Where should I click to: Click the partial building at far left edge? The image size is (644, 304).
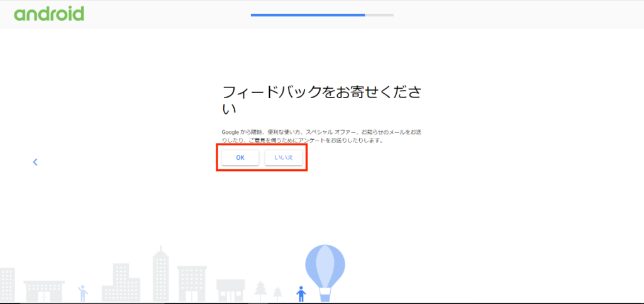[x=7, y=285]
